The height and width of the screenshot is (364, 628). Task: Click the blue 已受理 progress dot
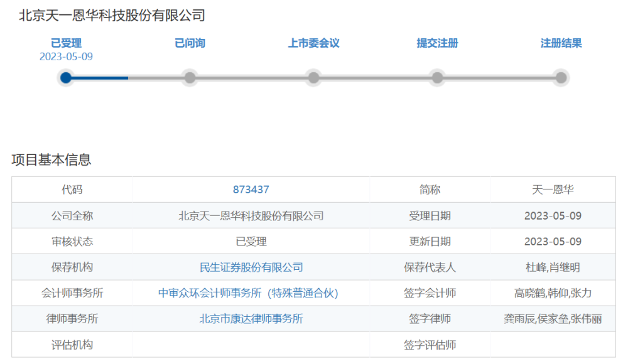click(66, 78)
